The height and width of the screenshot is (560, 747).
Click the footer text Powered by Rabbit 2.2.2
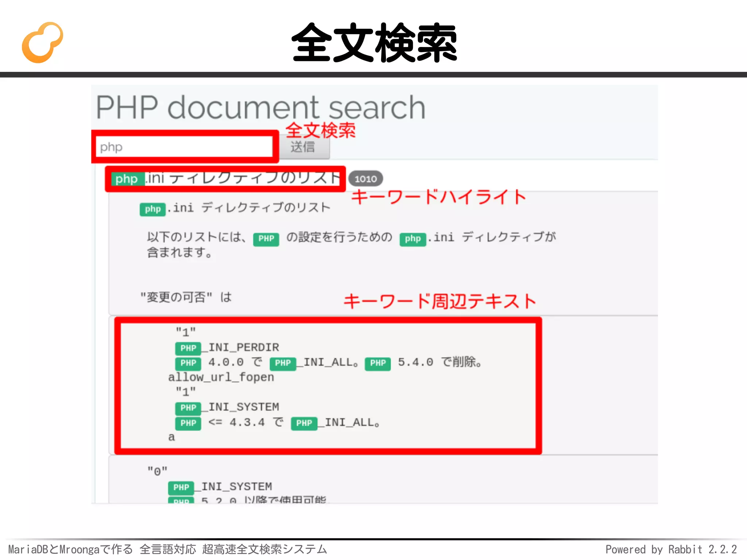pos(671,549)
